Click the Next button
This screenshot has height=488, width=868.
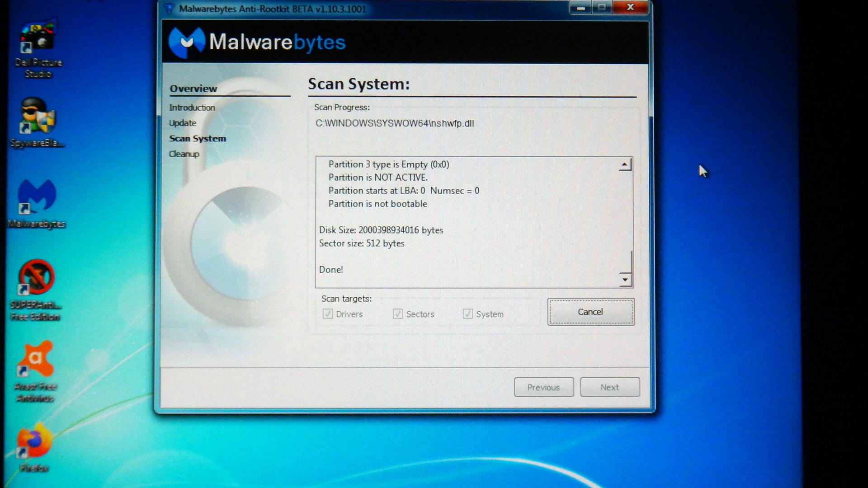click(610, 387)
